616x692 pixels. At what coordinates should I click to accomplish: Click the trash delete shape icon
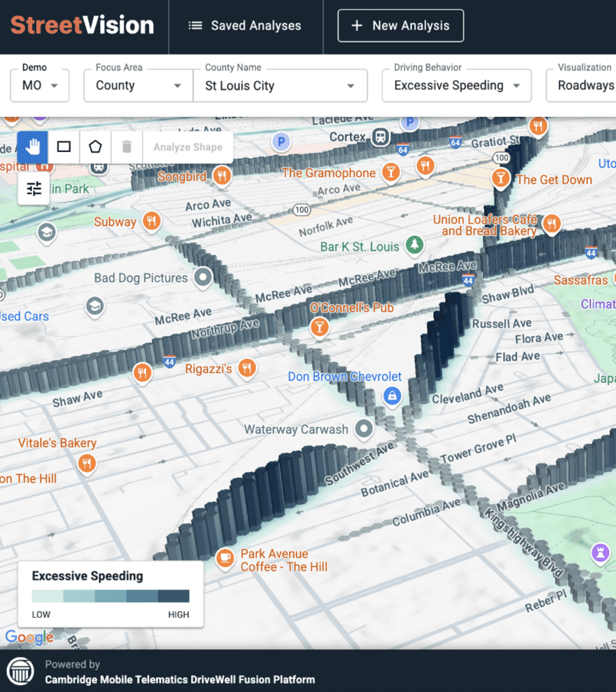127,147
